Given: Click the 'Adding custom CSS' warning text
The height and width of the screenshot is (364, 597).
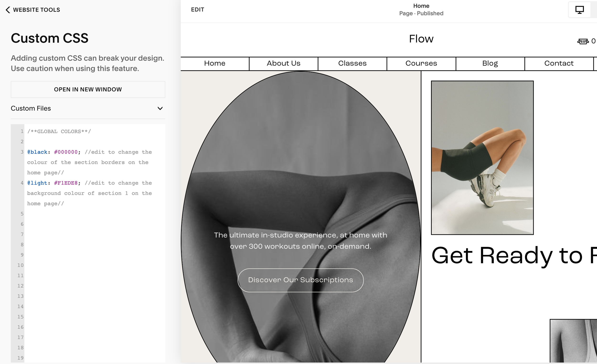Looking at the screenshot, I should point(87,63).
